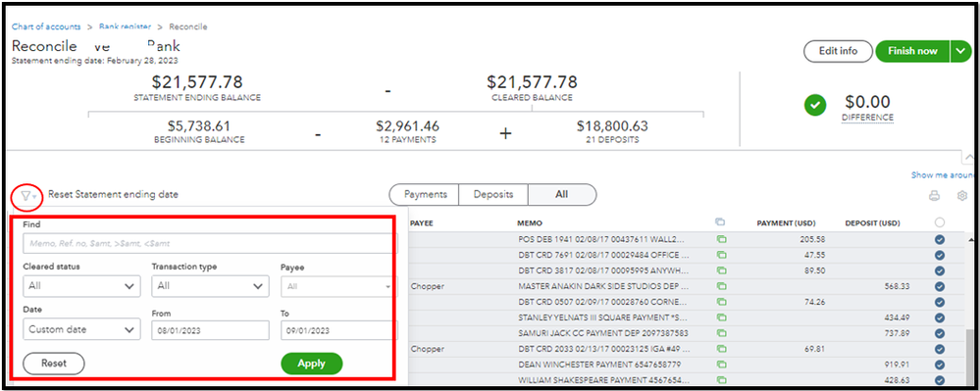
Task: Select Chopper payee in MASTER ANAKIN row
Action: [427, 286]
